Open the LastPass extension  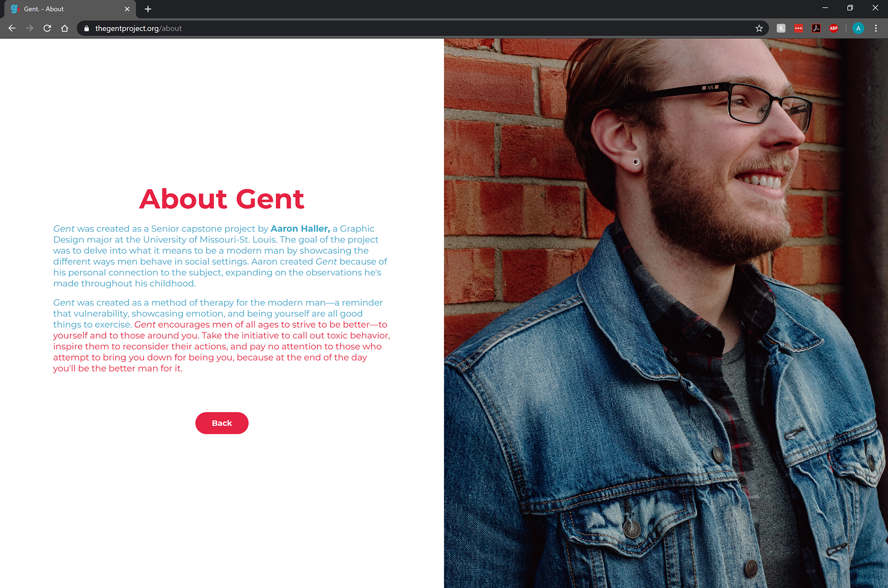[799, 28]
